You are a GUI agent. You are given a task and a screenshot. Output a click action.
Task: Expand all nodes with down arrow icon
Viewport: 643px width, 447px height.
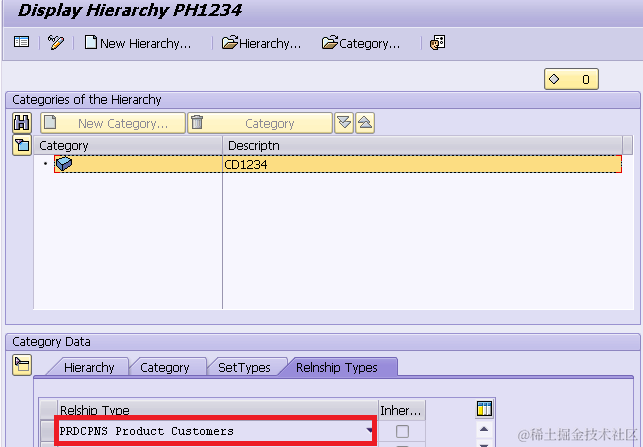[344, 123]
